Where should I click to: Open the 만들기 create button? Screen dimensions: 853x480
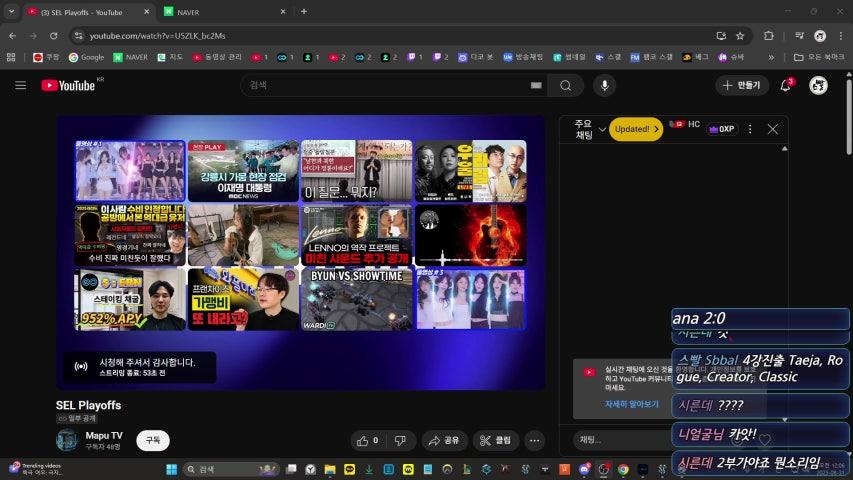click(741, 85)
